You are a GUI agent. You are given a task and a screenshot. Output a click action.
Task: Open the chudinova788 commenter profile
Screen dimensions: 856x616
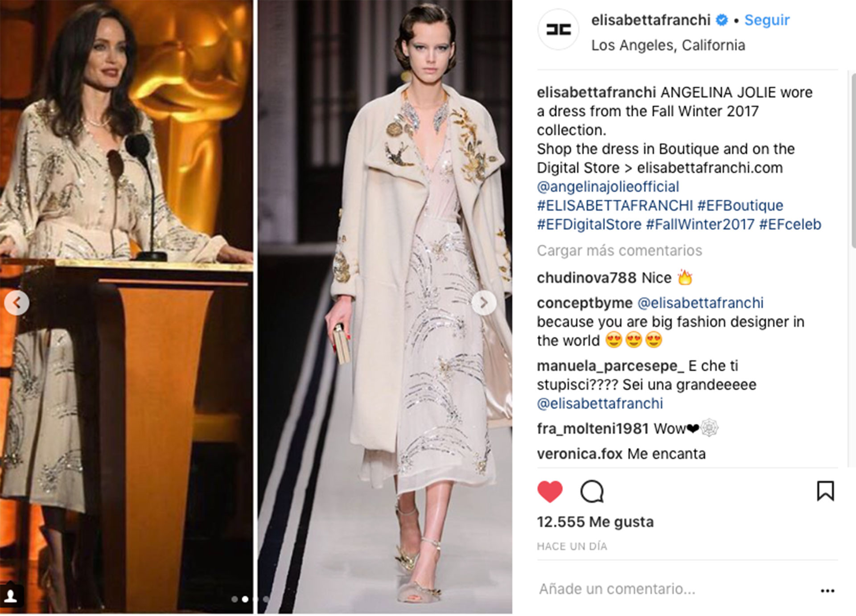click(586, 278)
